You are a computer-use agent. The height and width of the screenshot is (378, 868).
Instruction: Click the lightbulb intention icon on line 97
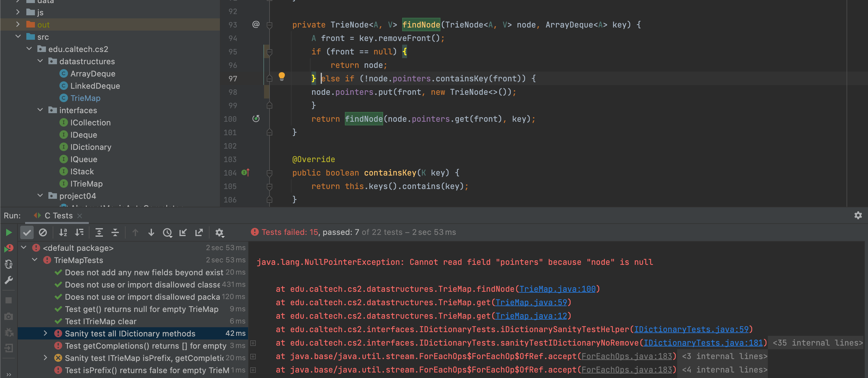(x=282, y=77)
